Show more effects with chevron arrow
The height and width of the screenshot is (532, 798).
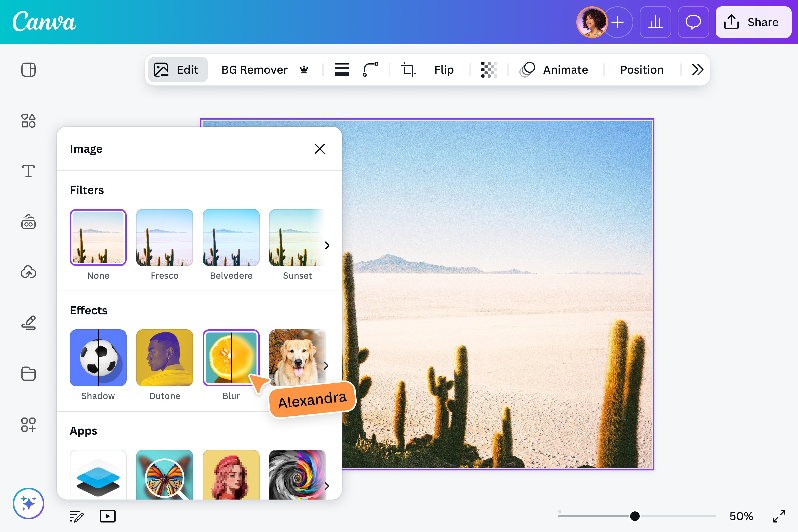click(x=326, y=366)
